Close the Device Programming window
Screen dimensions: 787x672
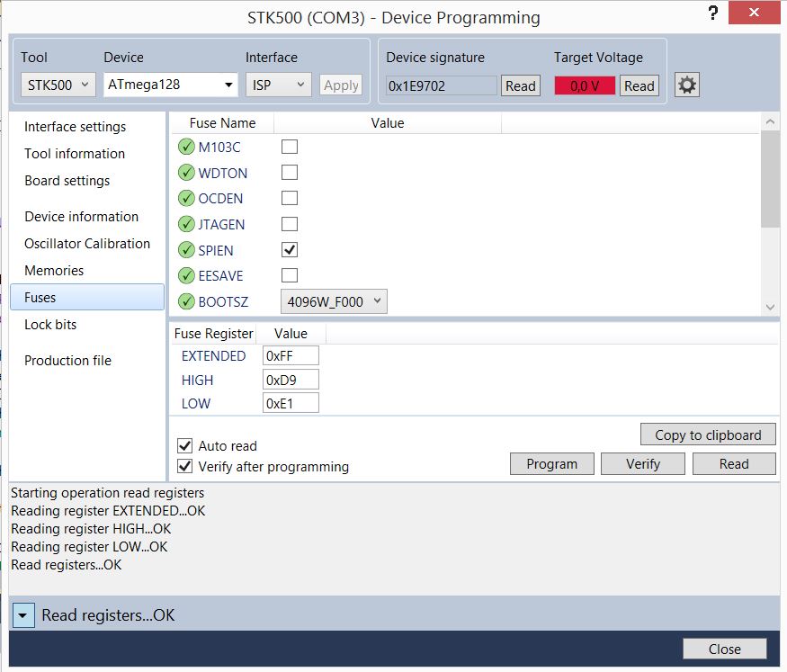754,13
